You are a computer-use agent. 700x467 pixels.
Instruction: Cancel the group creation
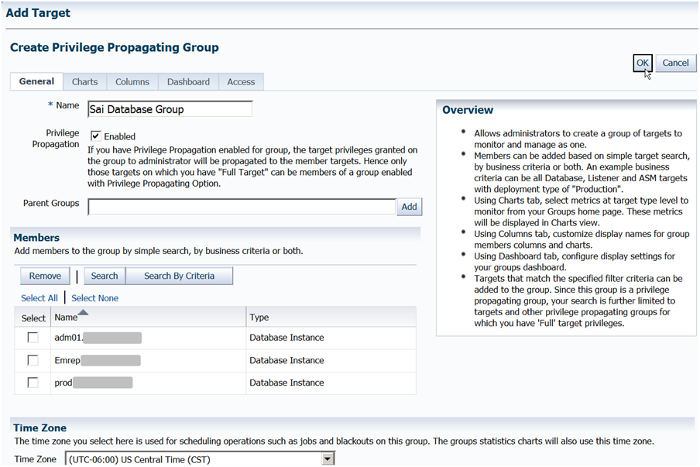(675, 63)
